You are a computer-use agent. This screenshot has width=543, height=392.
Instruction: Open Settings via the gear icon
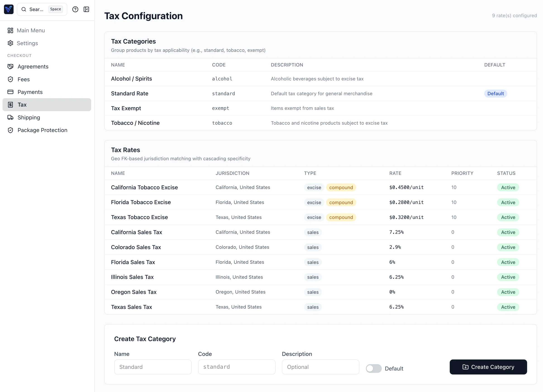[x=10, y=43]
